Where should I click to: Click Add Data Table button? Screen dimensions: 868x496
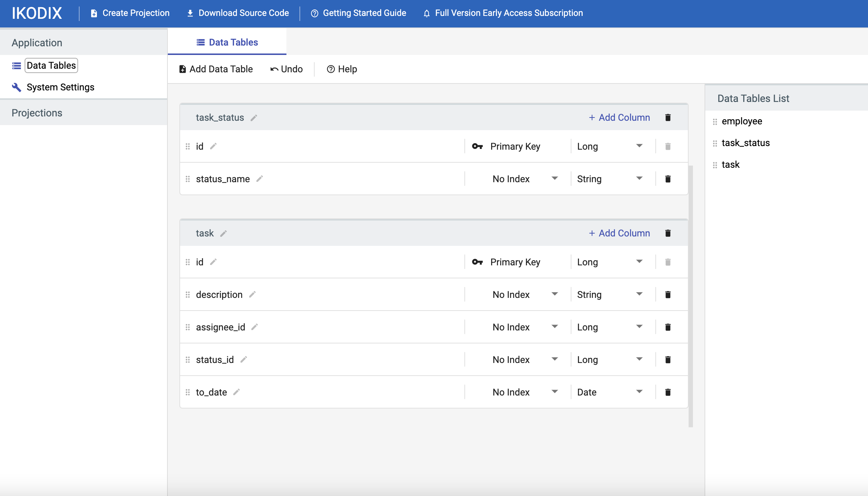(x=216, y=69)
